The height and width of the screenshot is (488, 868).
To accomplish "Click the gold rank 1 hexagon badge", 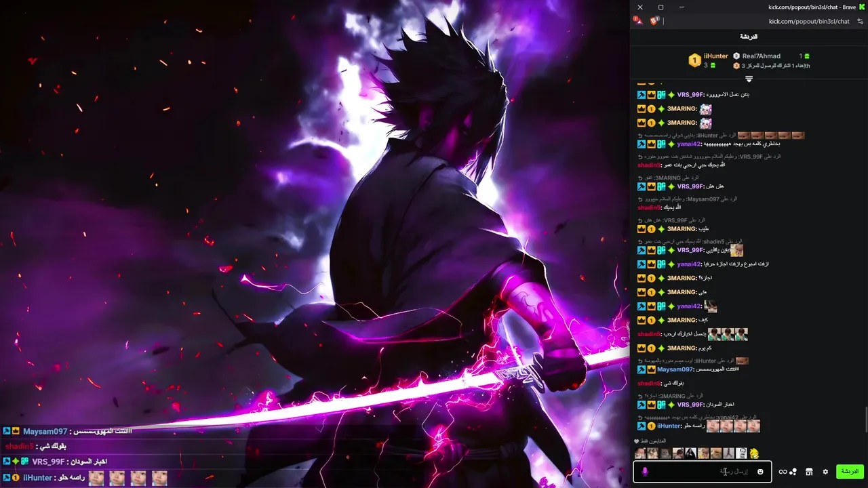I will coord(694,60).
